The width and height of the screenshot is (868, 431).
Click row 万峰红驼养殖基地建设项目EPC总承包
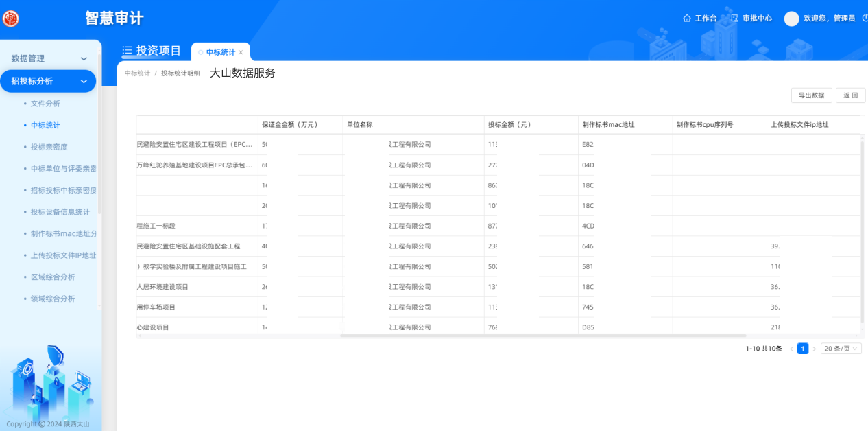coord(498,165)
